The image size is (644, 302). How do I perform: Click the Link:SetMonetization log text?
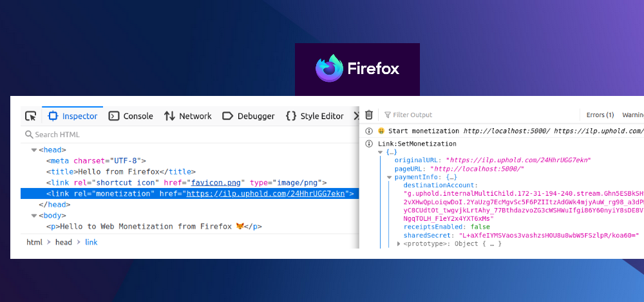[417, 144]
